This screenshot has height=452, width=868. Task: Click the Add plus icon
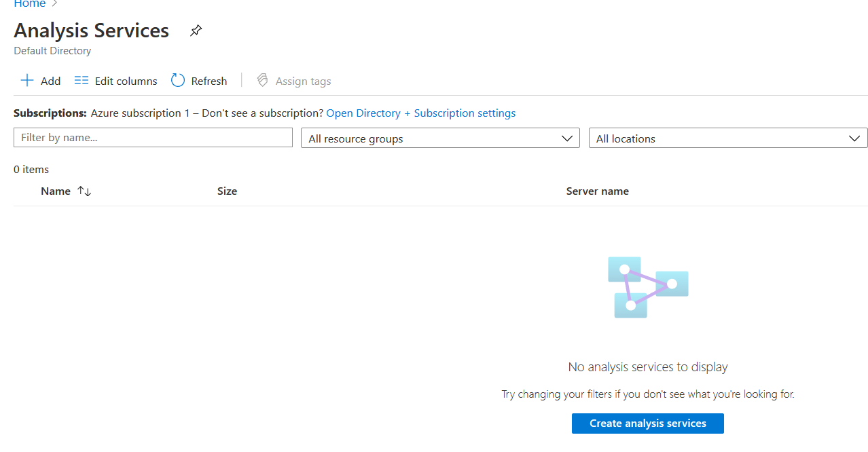coord(27,81)
